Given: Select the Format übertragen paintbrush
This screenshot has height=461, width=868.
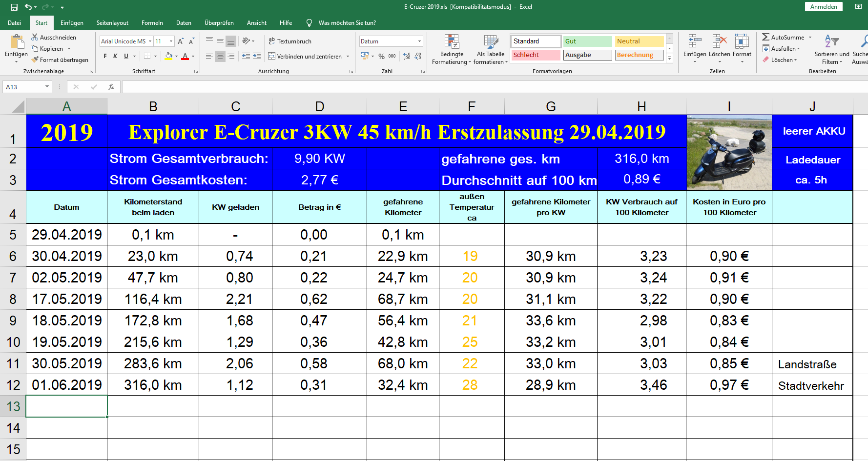Looking at the screenshot, I should 35,60.
